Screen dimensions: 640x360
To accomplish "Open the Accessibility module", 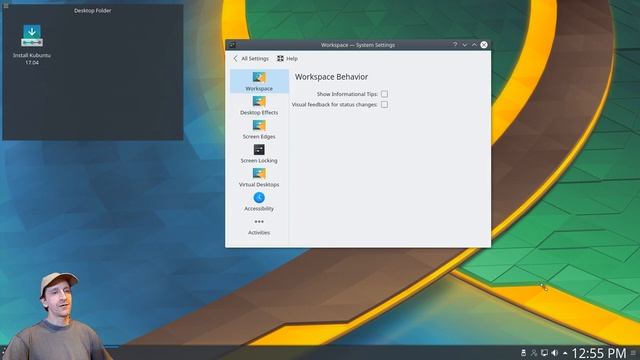I will (x=259, y=202).
